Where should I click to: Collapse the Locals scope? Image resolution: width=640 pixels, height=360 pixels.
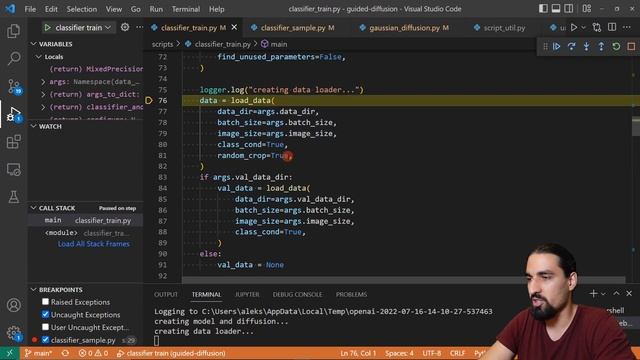39,56
